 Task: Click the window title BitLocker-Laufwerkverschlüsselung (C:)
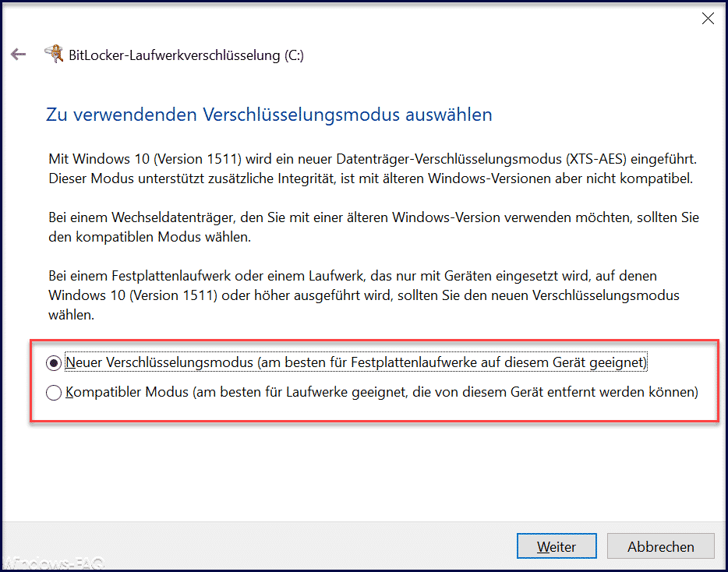point(186,55)
